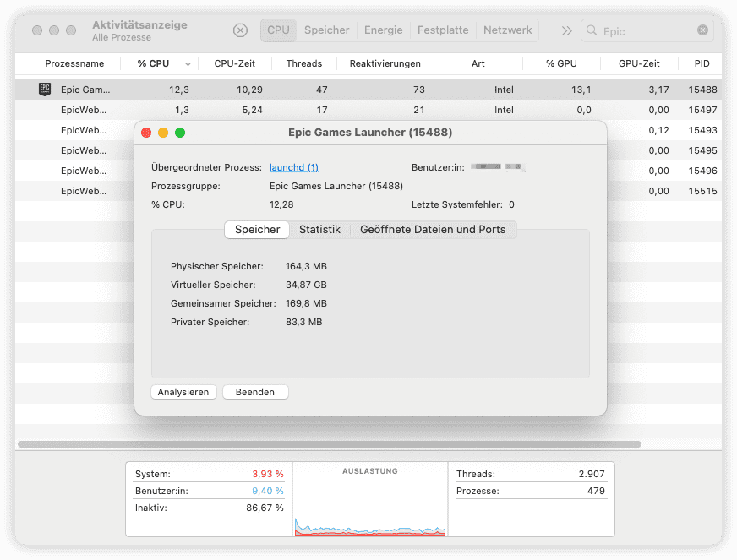Screen dimensions: 737x560
Task: Select the Epic Gam... process row
Action: point(368,90)
